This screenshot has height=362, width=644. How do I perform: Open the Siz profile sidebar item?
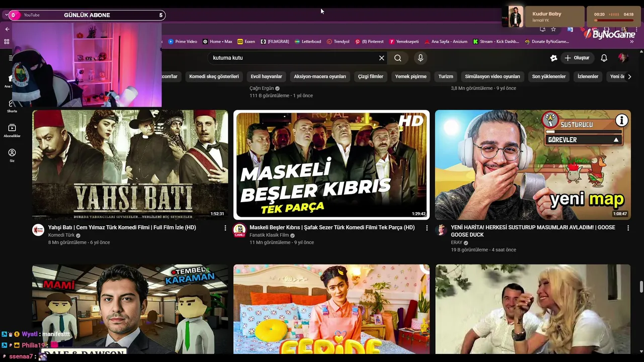pyautogui.click(x=12, y=155)
